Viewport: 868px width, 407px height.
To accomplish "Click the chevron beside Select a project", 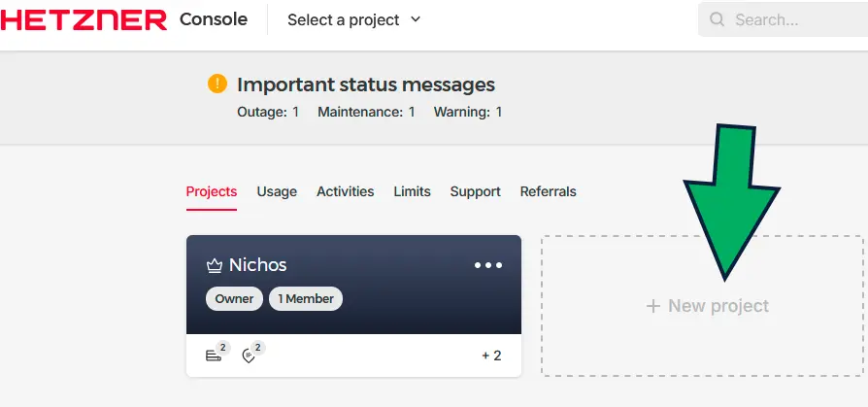I will point(416,19).
